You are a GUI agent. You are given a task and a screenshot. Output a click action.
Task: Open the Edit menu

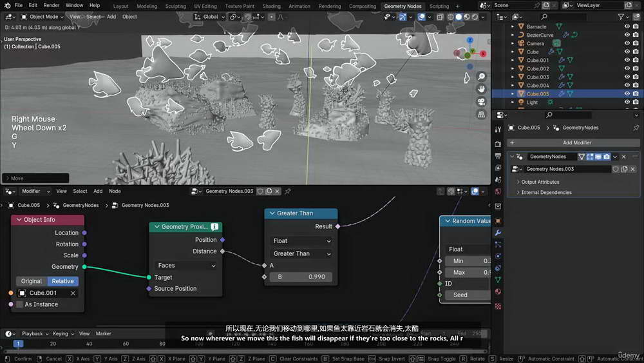click(x=33, y=5)
